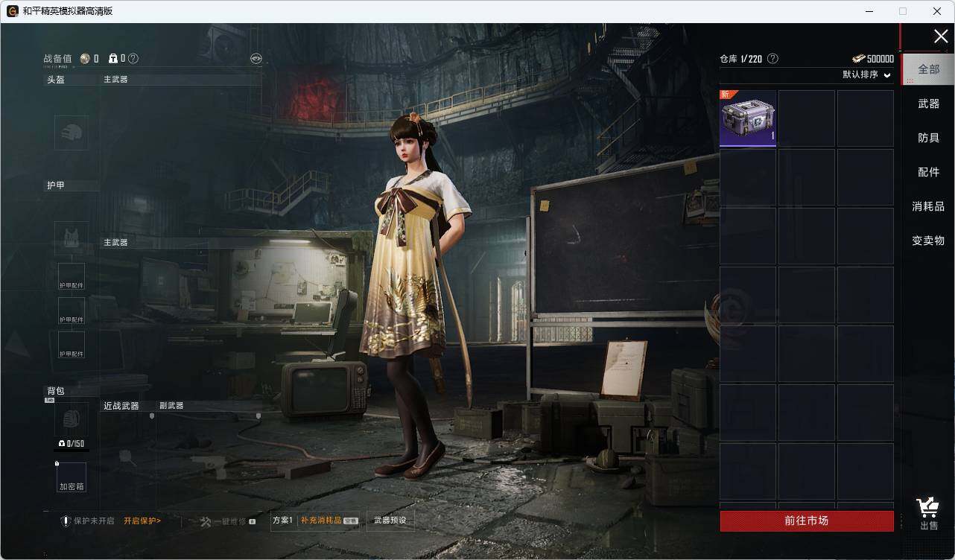Select the new supply crate item
The image size is (955, 560).
point(748,118)
